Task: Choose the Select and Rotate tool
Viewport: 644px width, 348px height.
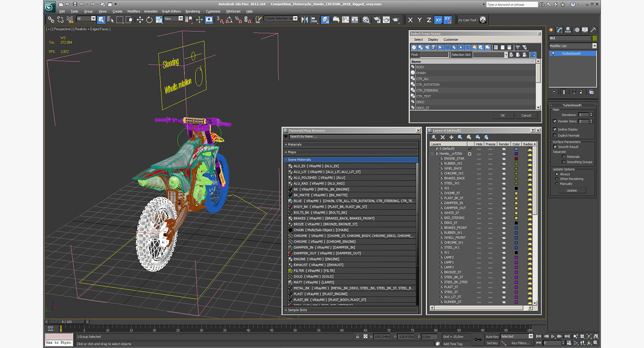Action: (149, 20)
